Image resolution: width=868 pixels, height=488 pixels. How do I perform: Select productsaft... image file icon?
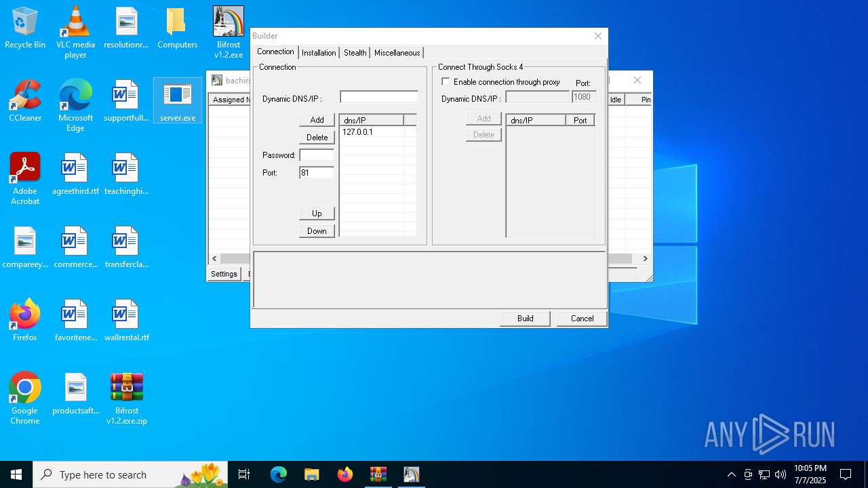[x=75, y=394]
